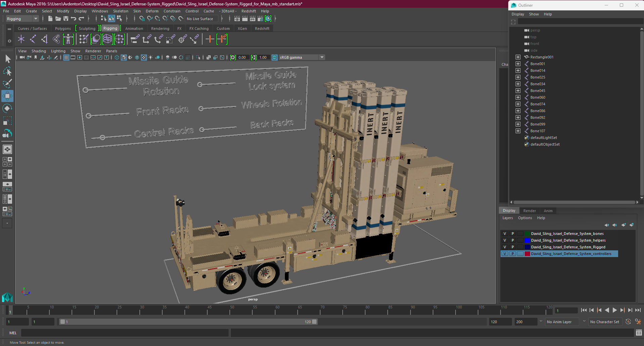Click the Redo arrow icon

[81, 19]
